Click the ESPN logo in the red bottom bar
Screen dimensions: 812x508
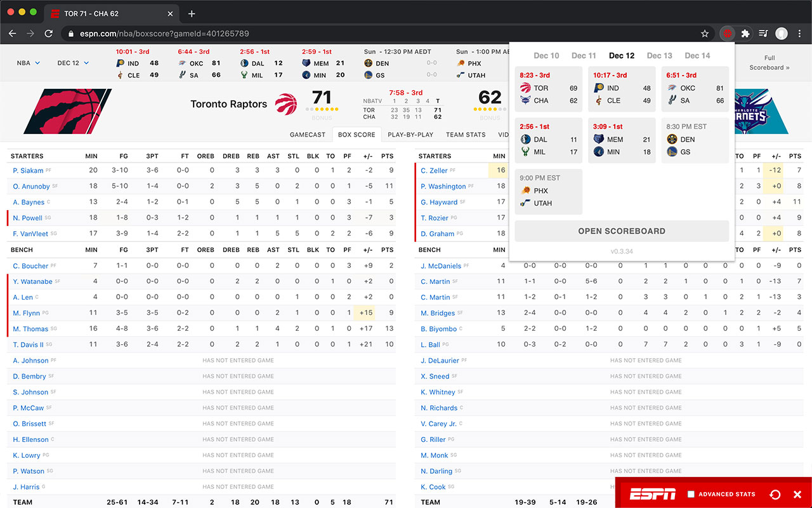(x=653, y=493)
